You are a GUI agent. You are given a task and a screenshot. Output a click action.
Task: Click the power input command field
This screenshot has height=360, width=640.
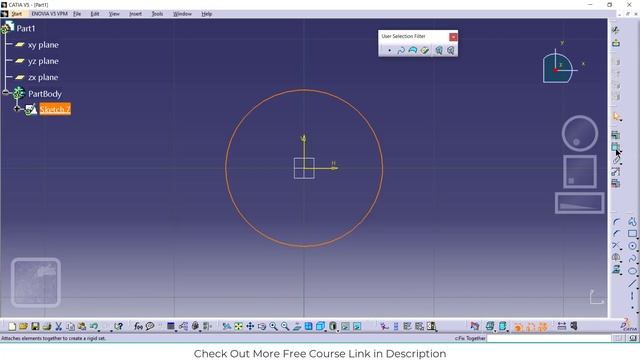(549, 338)
